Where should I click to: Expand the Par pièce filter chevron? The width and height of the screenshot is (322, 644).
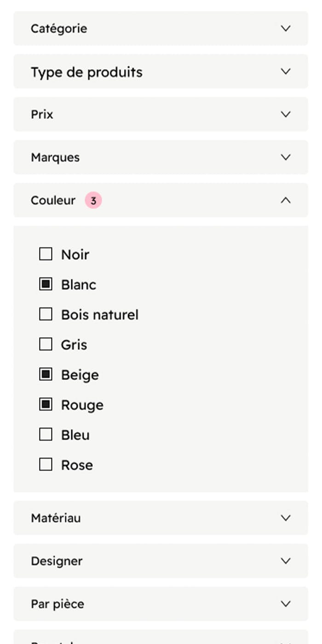[286, 604]
